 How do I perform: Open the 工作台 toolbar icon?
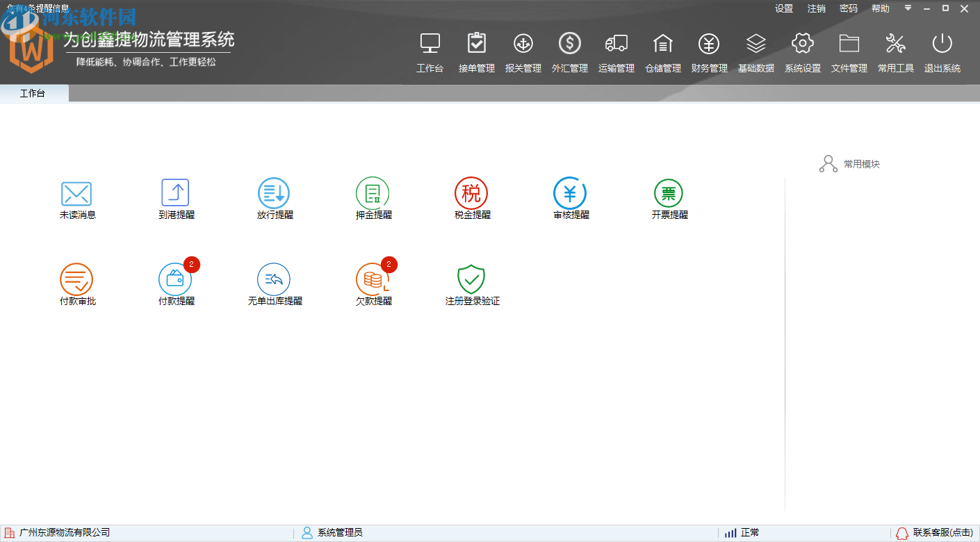(x=430, y=44)
